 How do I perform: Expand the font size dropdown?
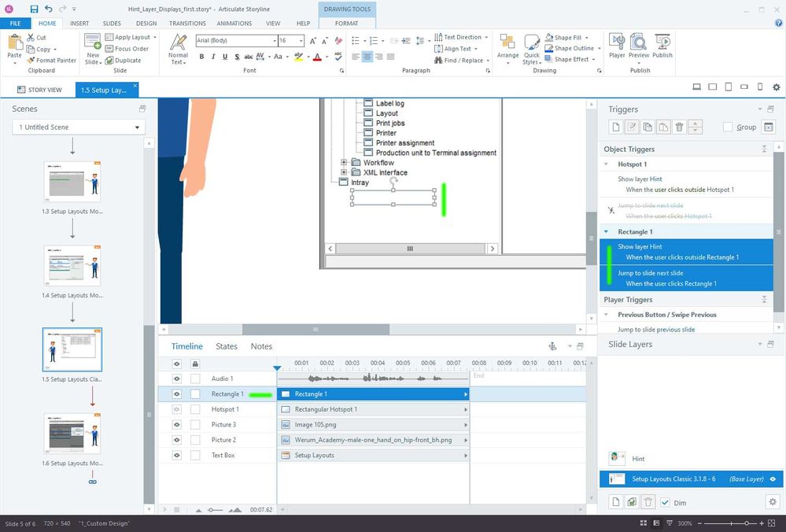click(x=301, y=40)
